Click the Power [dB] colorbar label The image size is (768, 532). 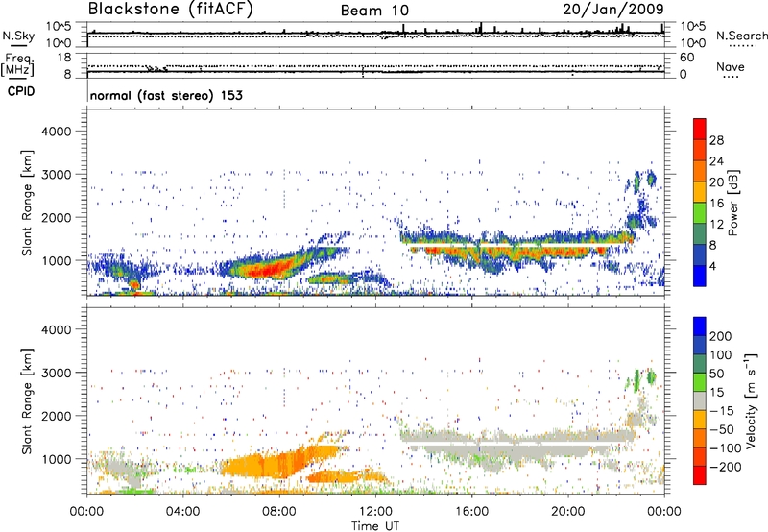pos(733,203)
